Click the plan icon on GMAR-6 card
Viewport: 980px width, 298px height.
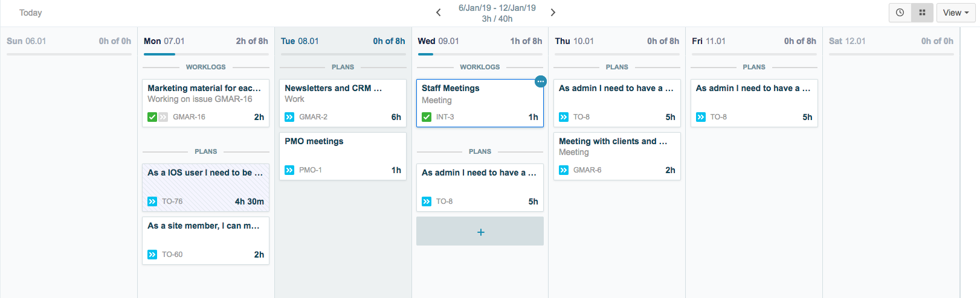pos(564,170)
